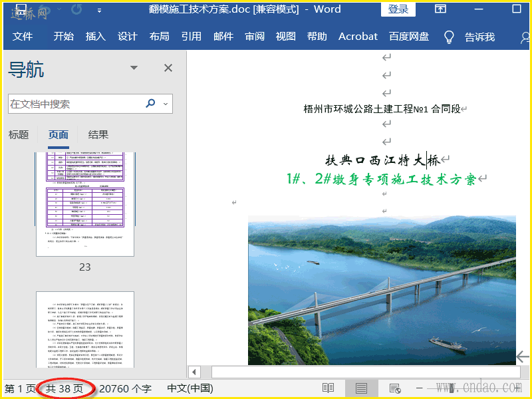The image size is (532, 399).
Task: Open the Quick Access Toolbar customize dropdown
Action: (99, 11)
